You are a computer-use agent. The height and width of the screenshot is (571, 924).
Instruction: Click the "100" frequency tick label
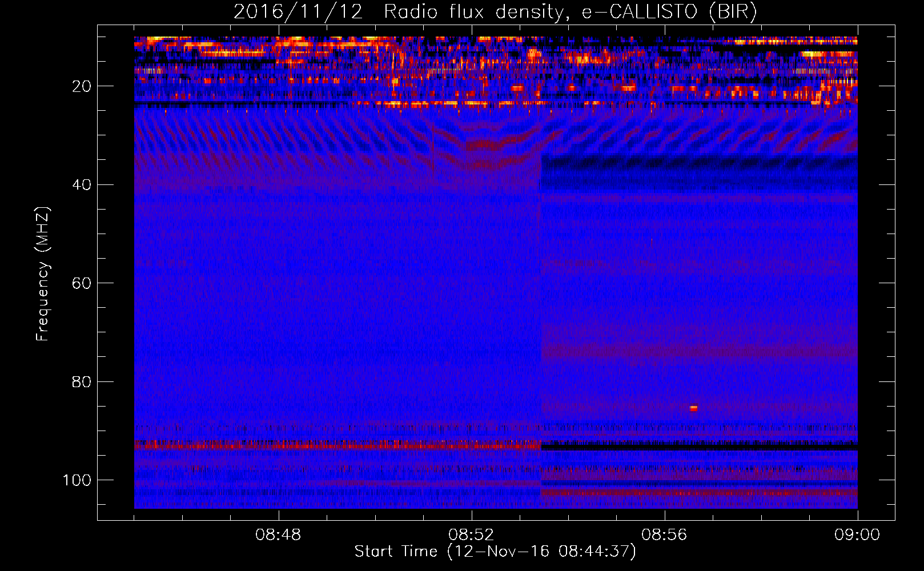tap(77, 480)
